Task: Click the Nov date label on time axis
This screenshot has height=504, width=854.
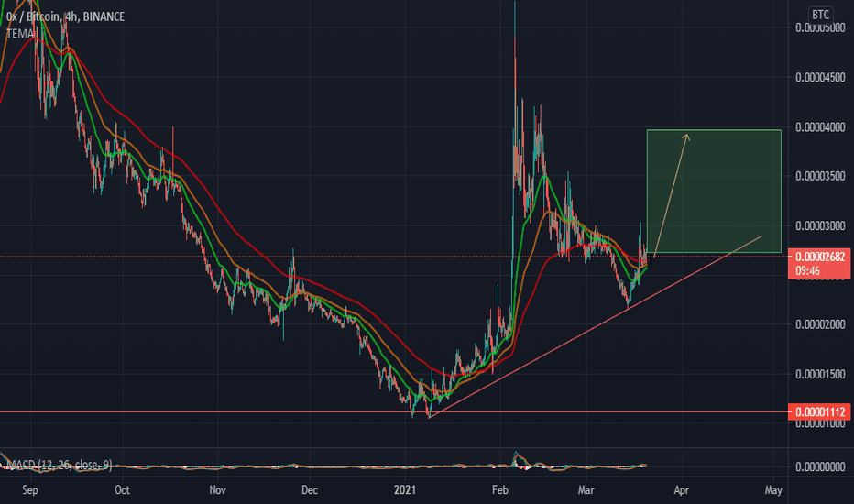Action: pos(217,490)
